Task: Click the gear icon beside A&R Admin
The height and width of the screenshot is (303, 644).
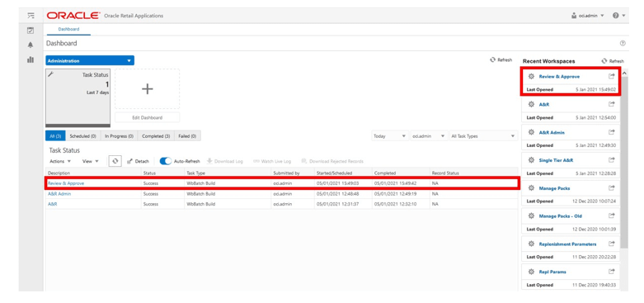Action: (x=531, y=132)
